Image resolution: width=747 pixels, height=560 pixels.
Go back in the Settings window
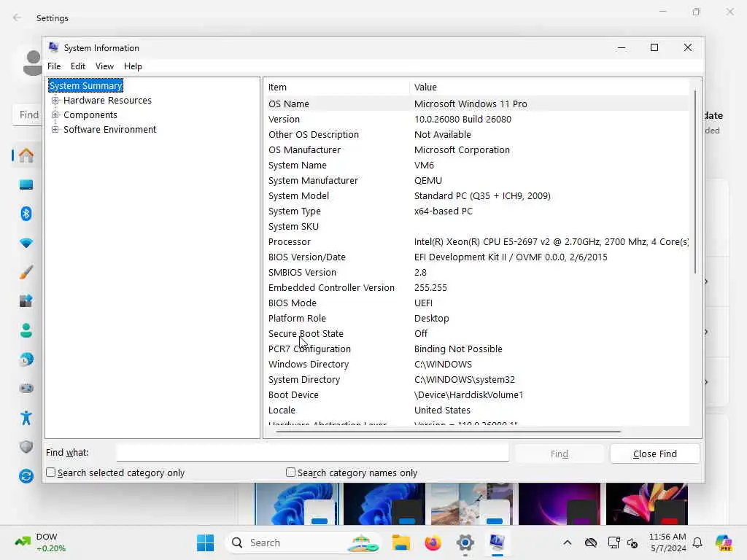click(x=18, y=17)
